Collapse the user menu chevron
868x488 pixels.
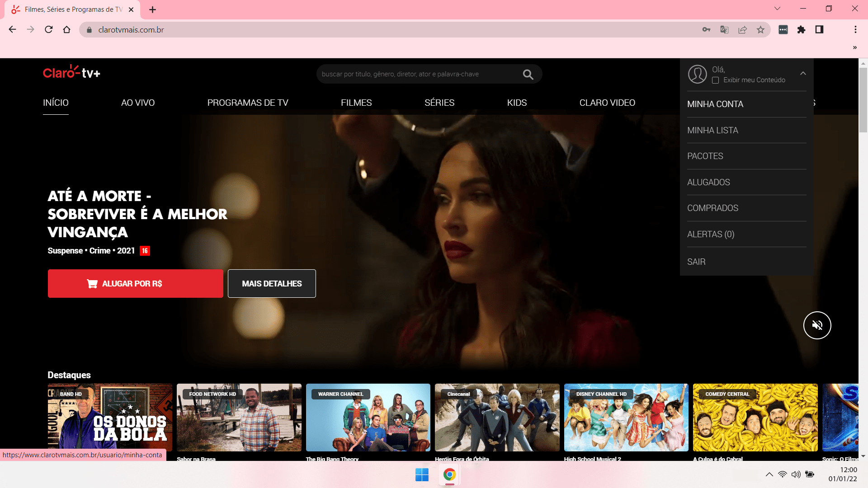[803, 73]
